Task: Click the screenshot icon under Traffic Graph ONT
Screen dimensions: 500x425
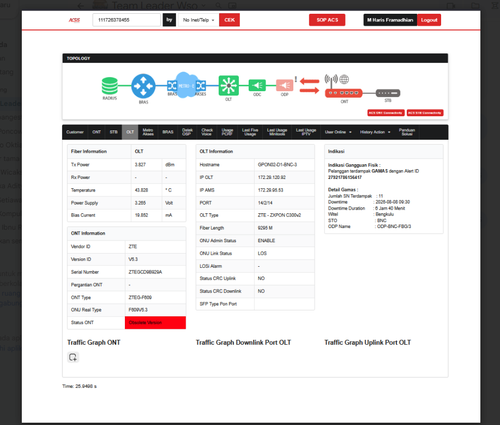Action: click(x=73, y=357)
